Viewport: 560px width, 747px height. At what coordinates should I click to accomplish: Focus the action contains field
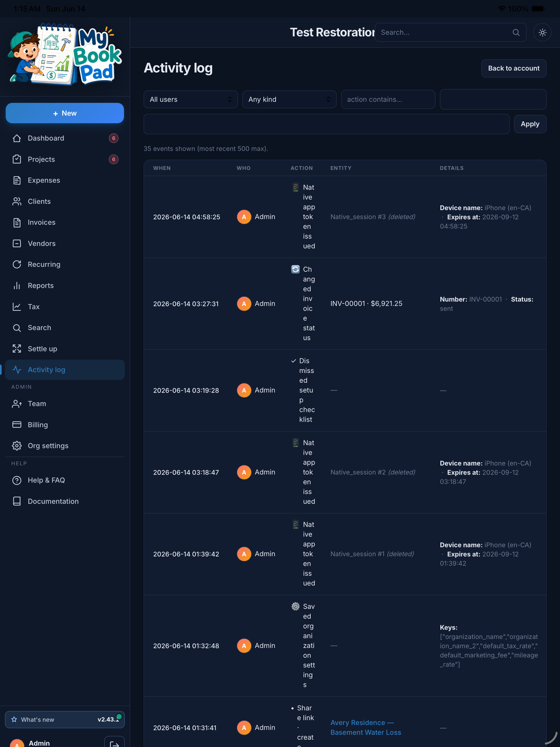point(388,99)
